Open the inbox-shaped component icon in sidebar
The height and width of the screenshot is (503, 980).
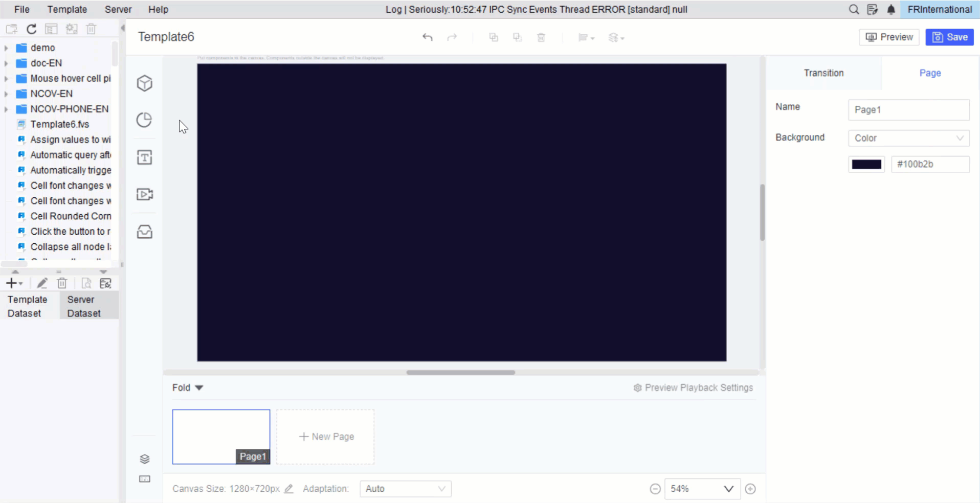click(145, 232)
